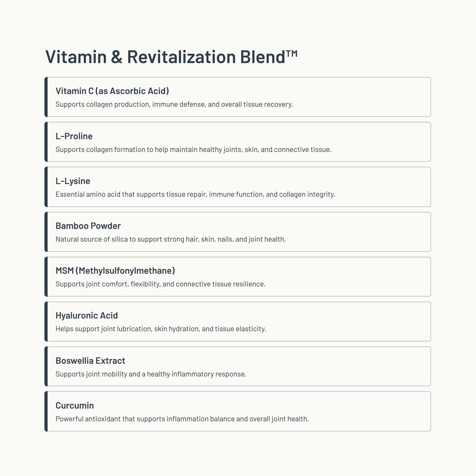This screenshot has height=476, width=476.
Task: Open the Bamboo Powder card
Action: 238,232
